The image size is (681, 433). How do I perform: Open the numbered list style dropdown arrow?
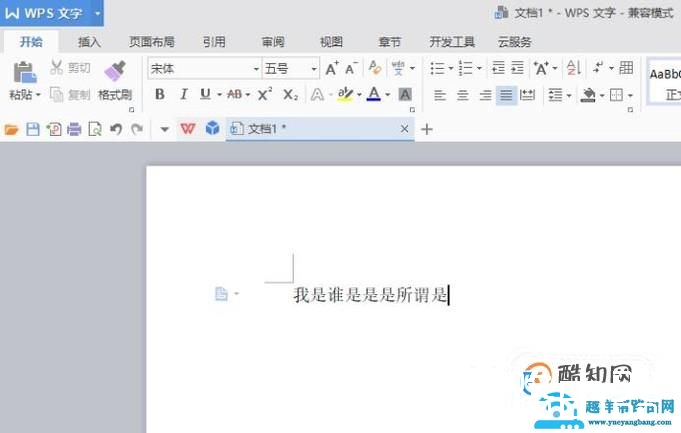(479, 68)
